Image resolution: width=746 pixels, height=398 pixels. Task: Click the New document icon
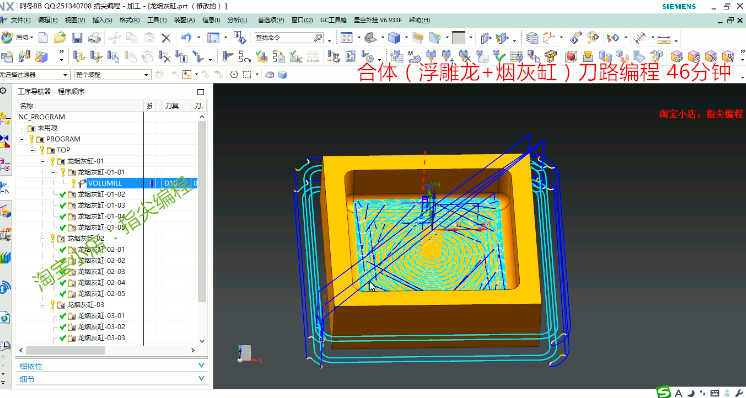point(43,38)
